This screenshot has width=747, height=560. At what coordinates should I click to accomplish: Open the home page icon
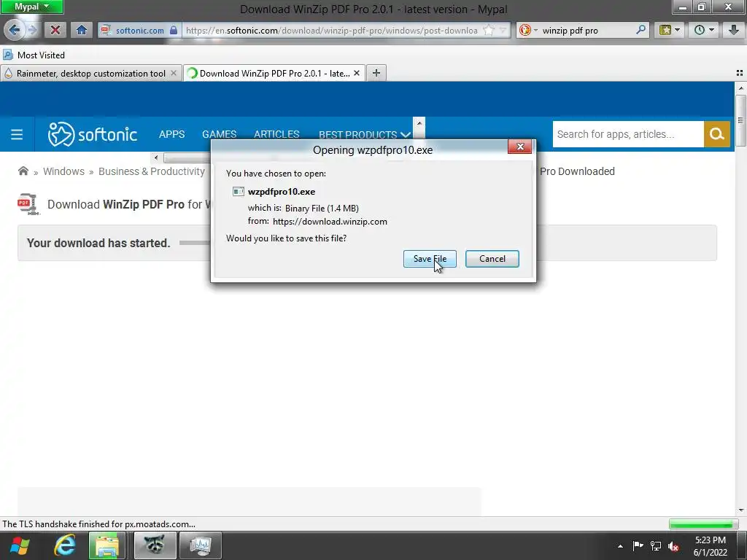[82, 31]
